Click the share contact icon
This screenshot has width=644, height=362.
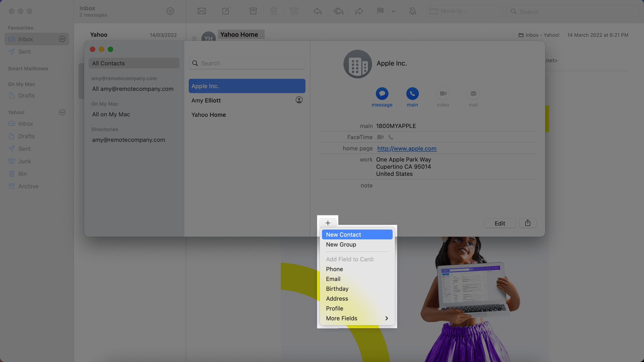pyautogui.click(x=527, y=223)
